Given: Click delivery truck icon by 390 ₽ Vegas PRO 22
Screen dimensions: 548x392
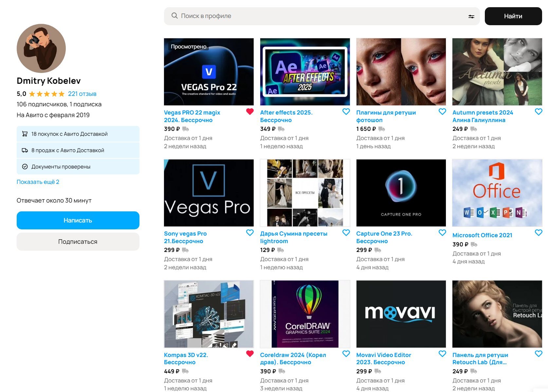Looking at the screenshot, I should (186, 129).
